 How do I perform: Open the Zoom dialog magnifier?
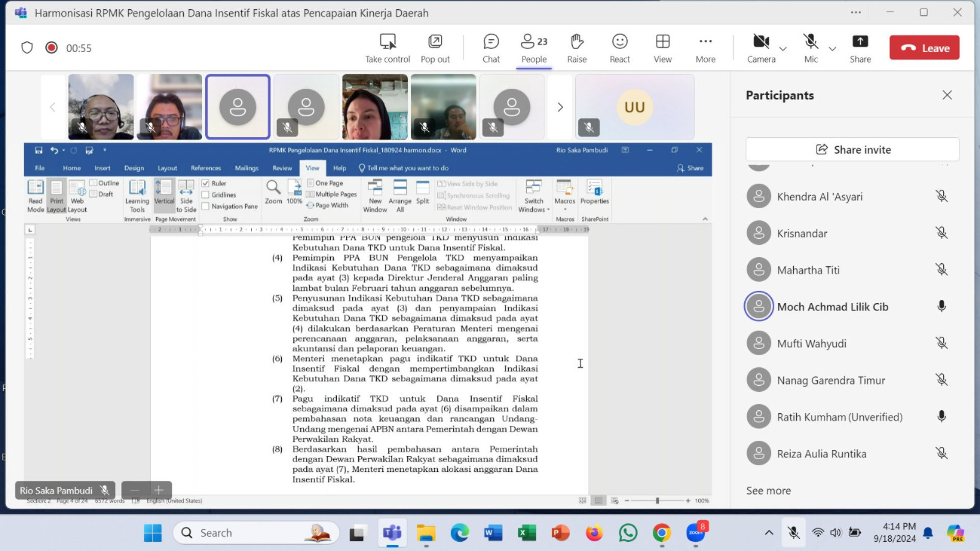(x=273, y=192)
